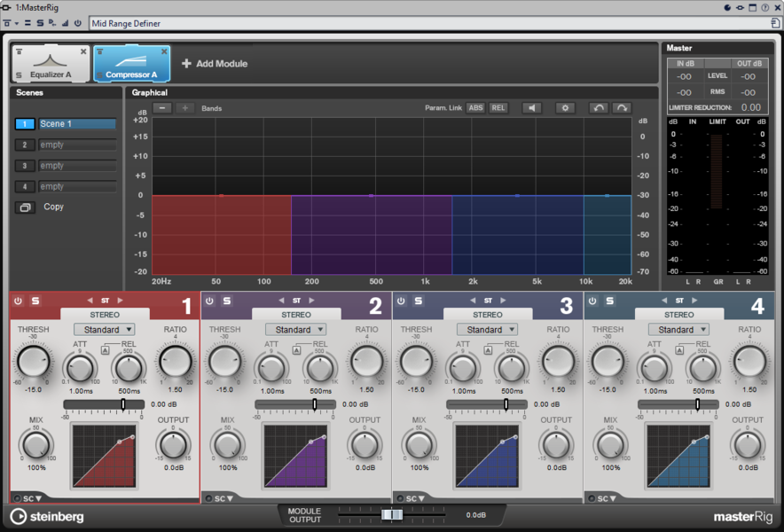This screenshot has height=532, width=784.
Task: Click the Copy scene label
Action: 53,207
